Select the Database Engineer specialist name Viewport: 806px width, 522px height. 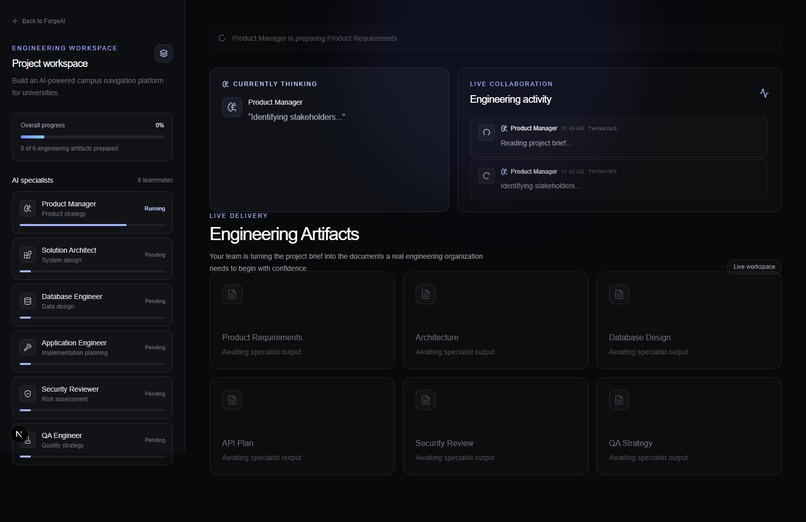[x=72, y=296]
